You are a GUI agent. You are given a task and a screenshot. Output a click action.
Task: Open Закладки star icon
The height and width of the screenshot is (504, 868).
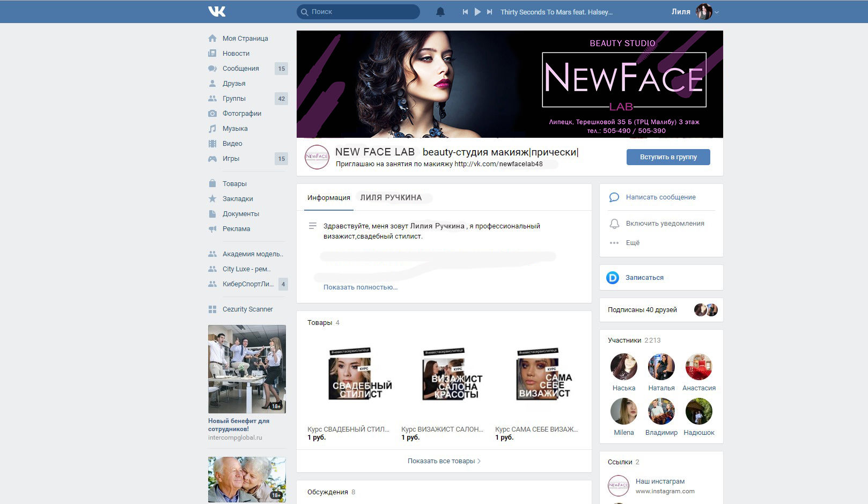pyautogui.click(x=212, y=199)
